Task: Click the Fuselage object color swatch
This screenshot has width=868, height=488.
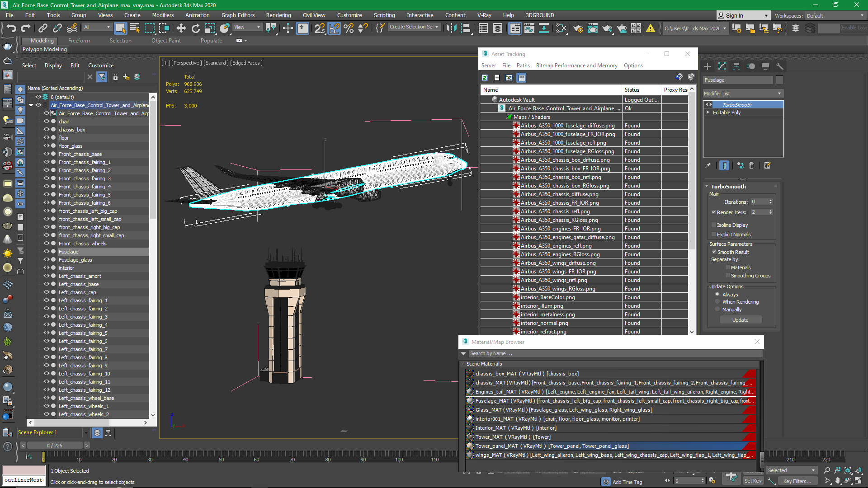Action: tap(779, 80)
